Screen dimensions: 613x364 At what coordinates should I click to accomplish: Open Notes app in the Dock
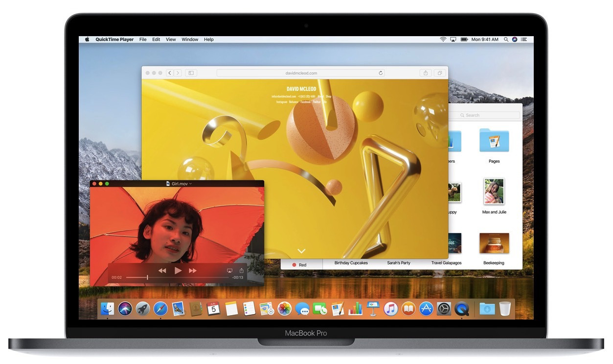tap(231, 309)
